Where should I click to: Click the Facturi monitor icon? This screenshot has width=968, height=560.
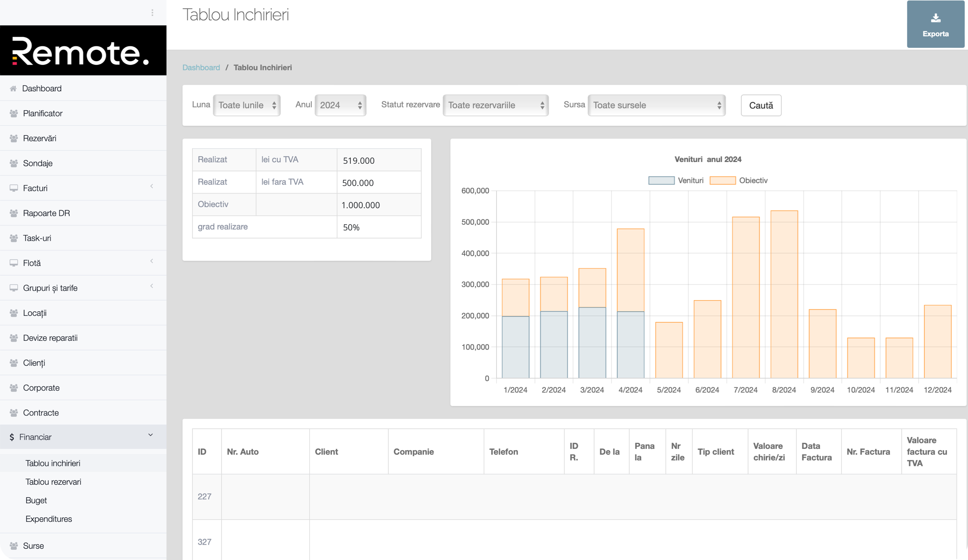[14, 188]
